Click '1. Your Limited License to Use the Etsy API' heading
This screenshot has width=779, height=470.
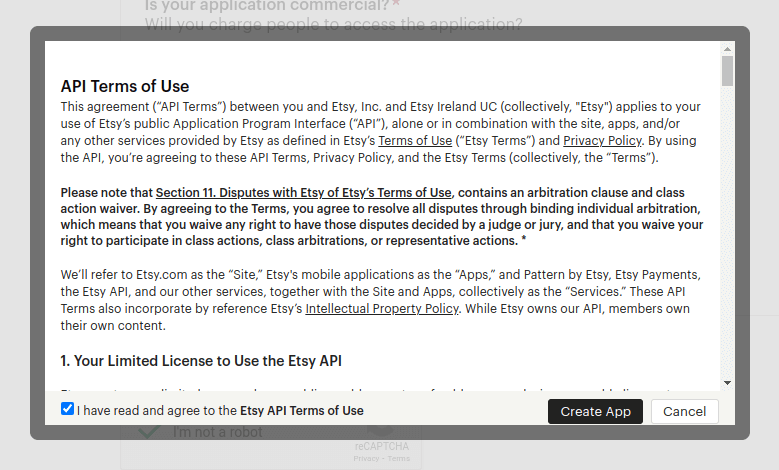[201, 361]
